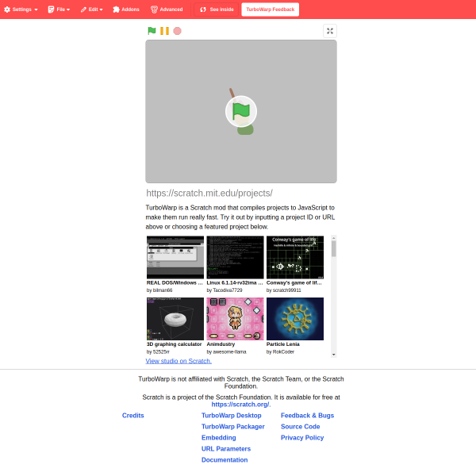Image resolution: width=476 pixels, height=476 pixels.
Task: Open the Animdustry project thumbnail
Action: pyautogui.click(x=236, y=319)
